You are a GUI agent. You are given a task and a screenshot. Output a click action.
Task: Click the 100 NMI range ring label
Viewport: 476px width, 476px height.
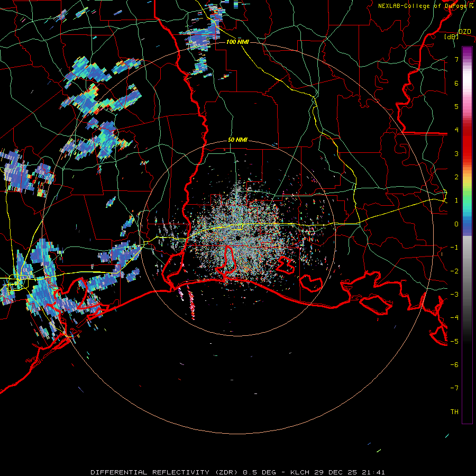coord(237,42)
